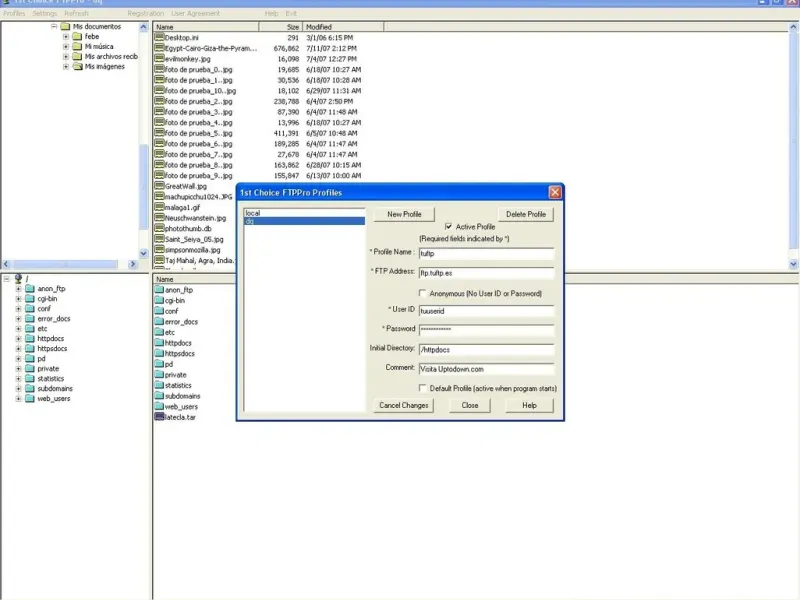This screenshot has width=800, height=600.
Task: Click Cancel Changes in the Profiles dialog
Action: pos(404,405)
